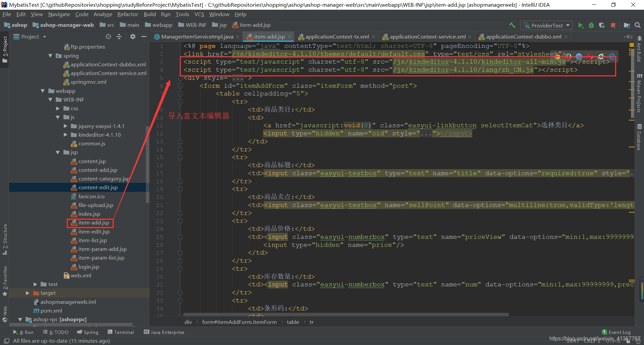Start debugging with the bug icon

[x=591, y=25]
